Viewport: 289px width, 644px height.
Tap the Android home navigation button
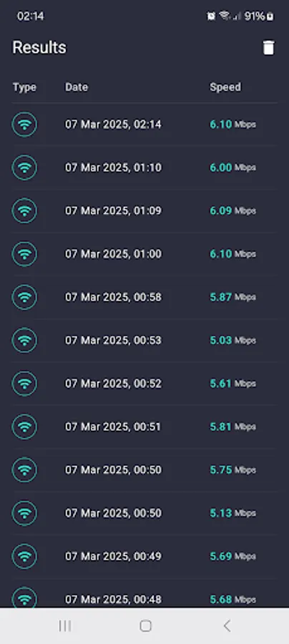[145, 625]
